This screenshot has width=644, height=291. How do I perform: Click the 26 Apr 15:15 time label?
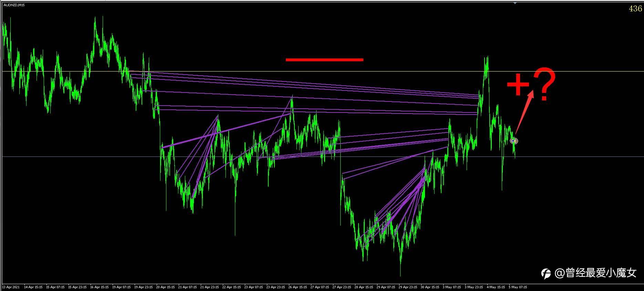[298, 287]
